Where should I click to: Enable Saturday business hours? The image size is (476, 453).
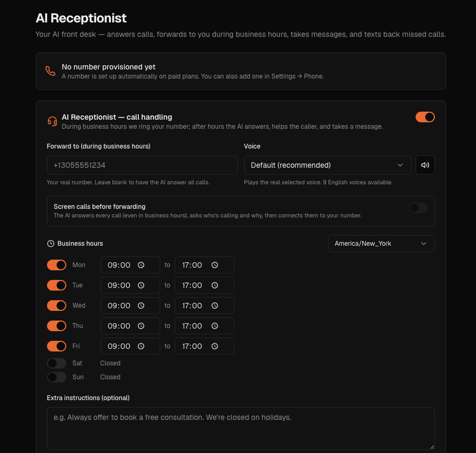(57, 363)
